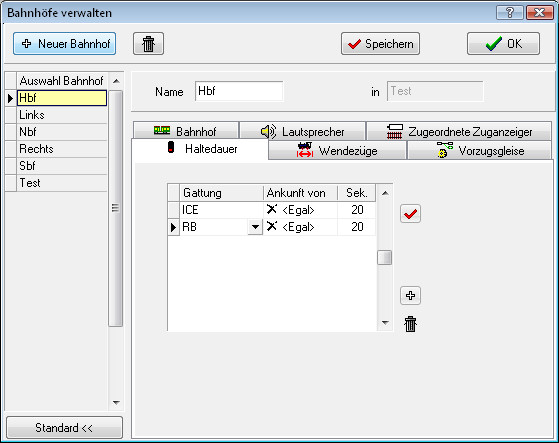Image resolution: width=559 pixels, height=443 pixels.
Task: Open the Bahnhof tab
Action: (x=185, y=131)
